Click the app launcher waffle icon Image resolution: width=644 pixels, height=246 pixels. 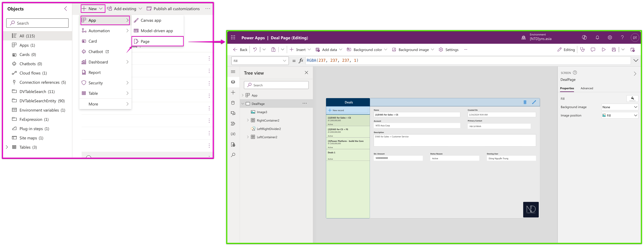(x=233, y=38)
